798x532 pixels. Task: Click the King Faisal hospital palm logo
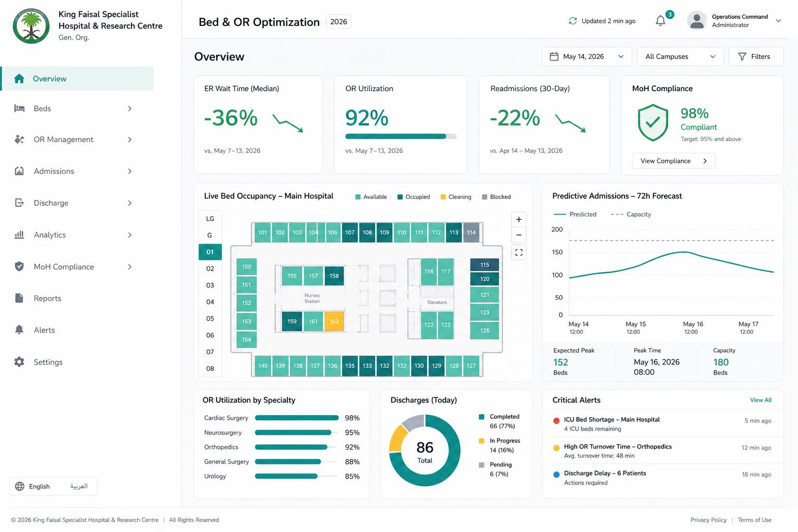coord(31,26)
